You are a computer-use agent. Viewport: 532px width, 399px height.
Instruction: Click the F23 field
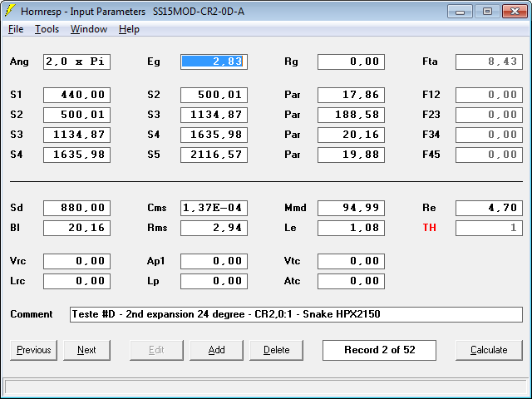[x=489, y=115]
